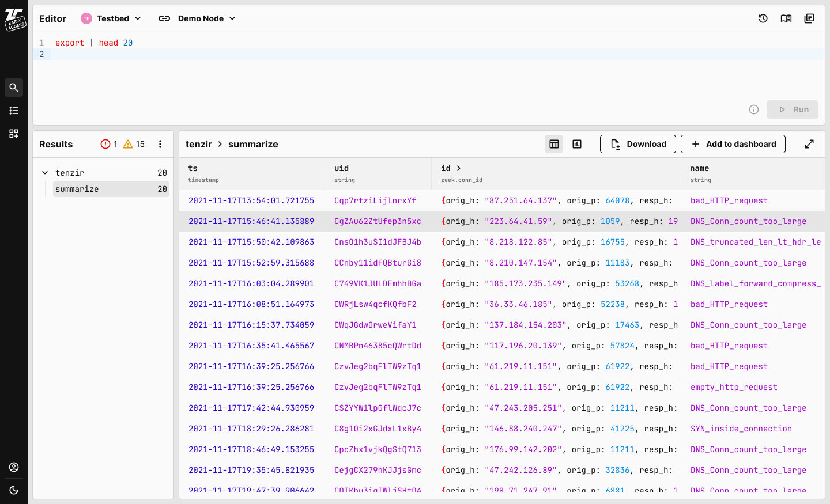Expand the id column chevron
This screenshot has width=830, height=504.
tap(459, 168)
